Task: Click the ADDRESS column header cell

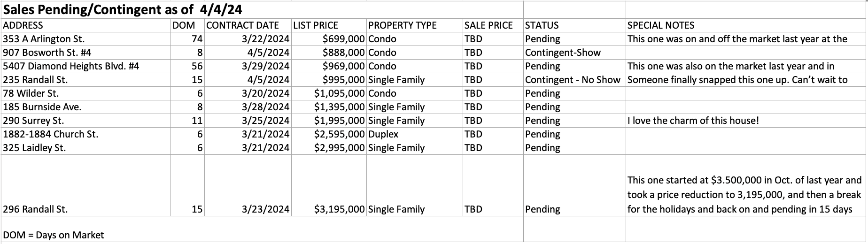Action: (x=86, y=25)
